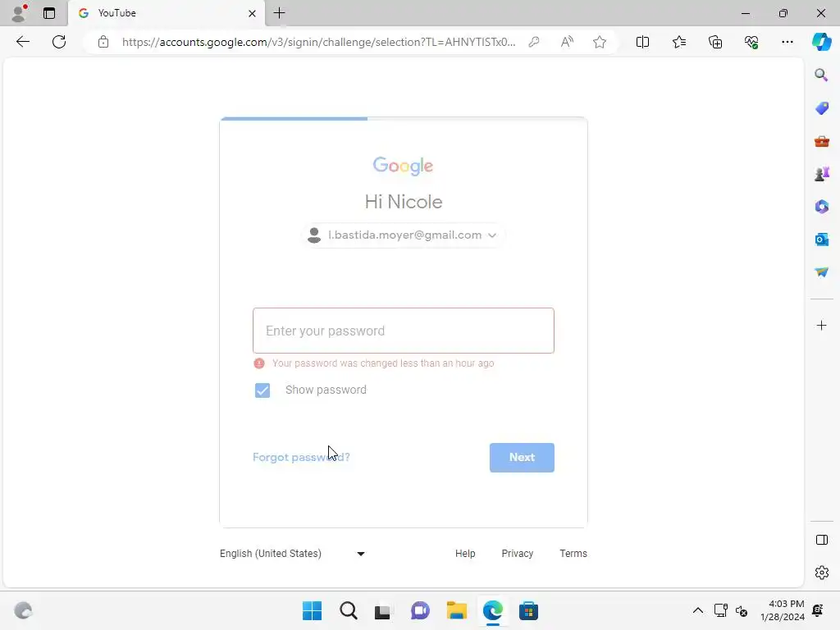The image size is (840, 630).
Task: Expand the account switcher for l.bastida.moyer@gmail.com
Action: pyautogui.click(x=404, y=235)
